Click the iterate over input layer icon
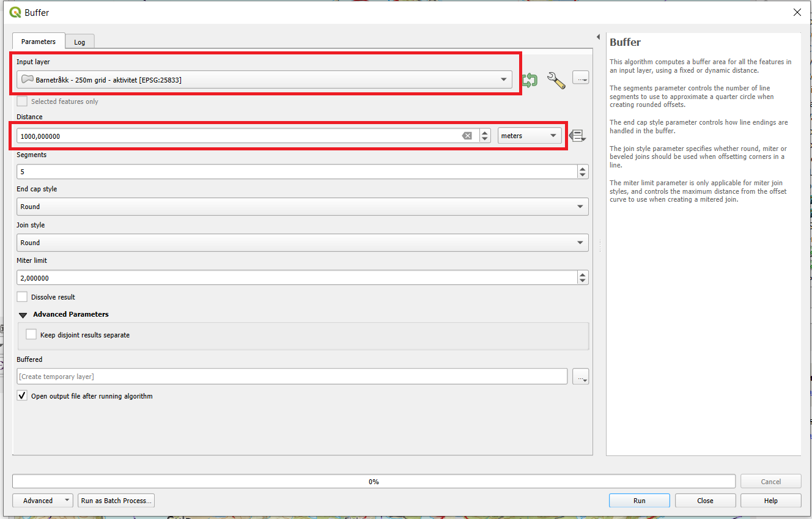The width and height of the screenshot is (812, 519). [530, 79]
